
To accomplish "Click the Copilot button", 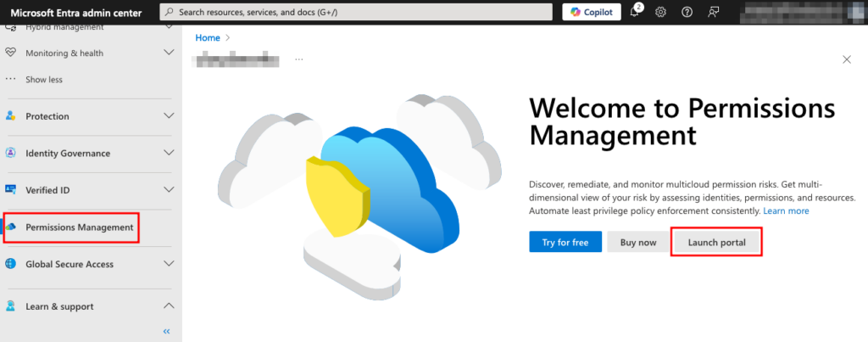I will click(592, 12).
